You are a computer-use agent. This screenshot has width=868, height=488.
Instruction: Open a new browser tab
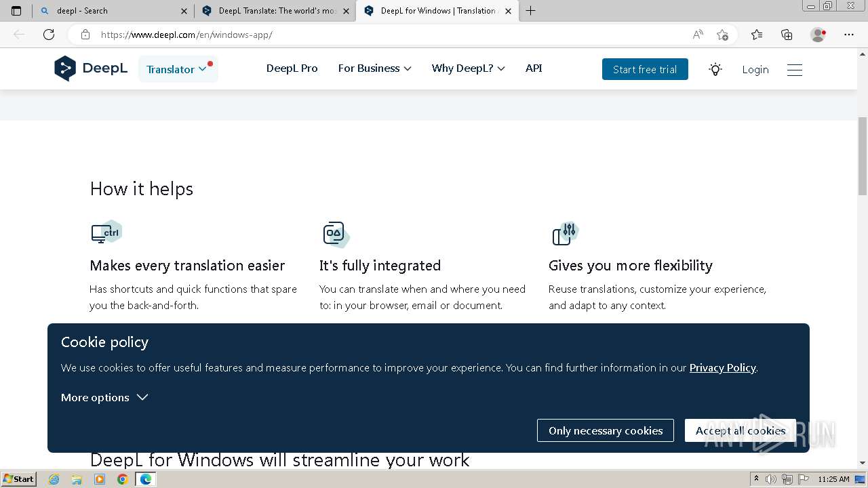click(x=531, y=11)
